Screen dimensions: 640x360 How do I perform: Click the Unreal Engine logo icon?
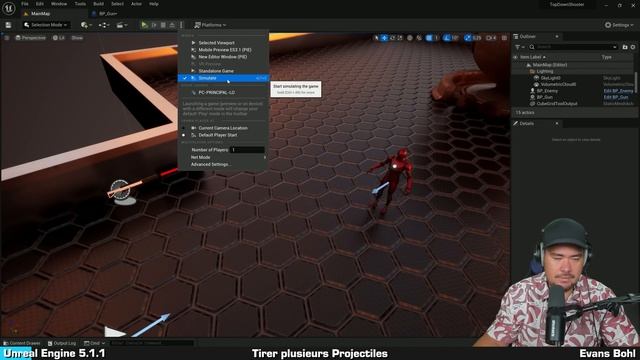pyautogui.click(x=9, y=8)
